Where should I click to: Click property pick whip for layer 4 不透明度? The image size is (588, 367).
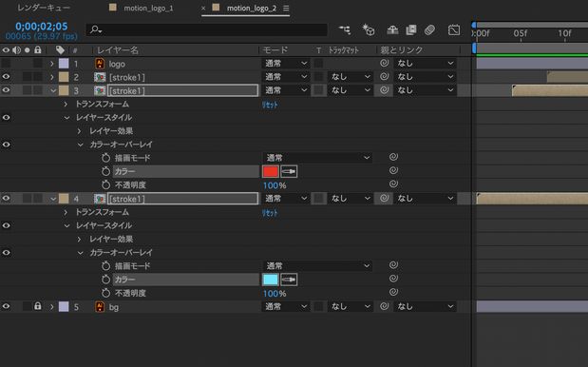[x=393, y=292]
